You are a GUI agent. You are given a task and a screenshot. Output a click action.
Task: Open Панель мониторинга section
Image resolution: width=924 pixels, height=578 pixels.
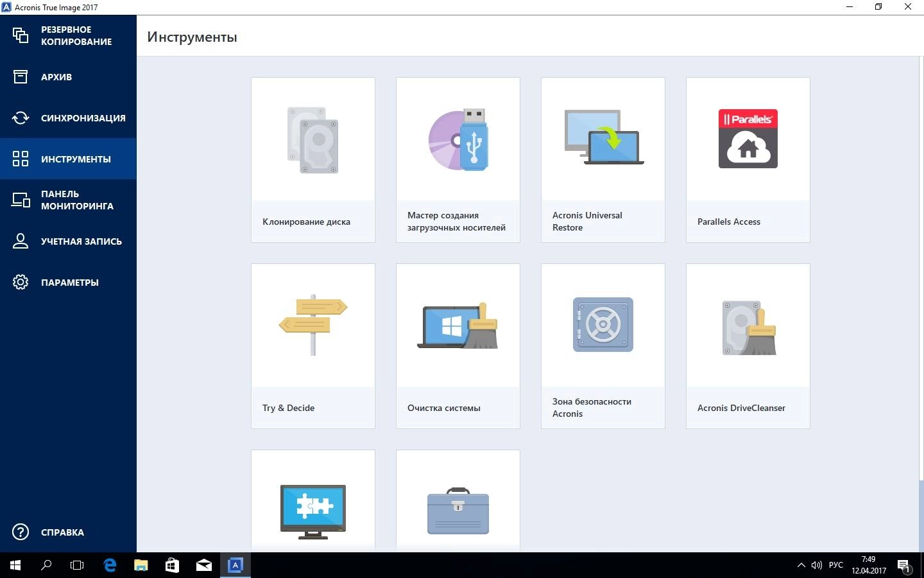[68, 200]
